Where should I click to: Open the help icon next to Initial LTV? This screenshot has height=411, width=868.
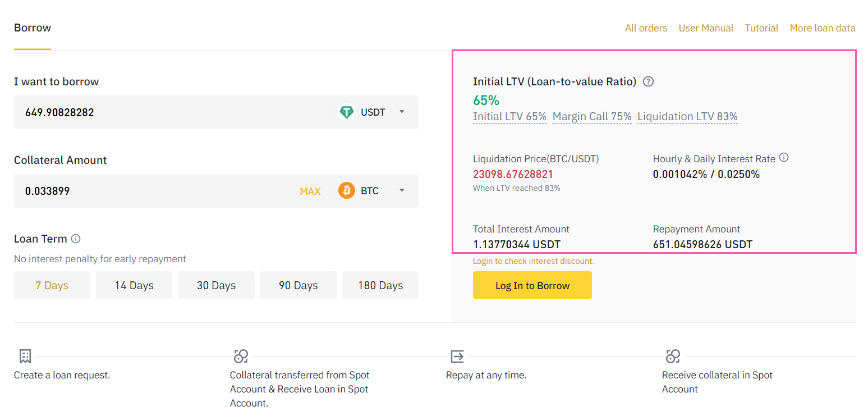point(648,81)
